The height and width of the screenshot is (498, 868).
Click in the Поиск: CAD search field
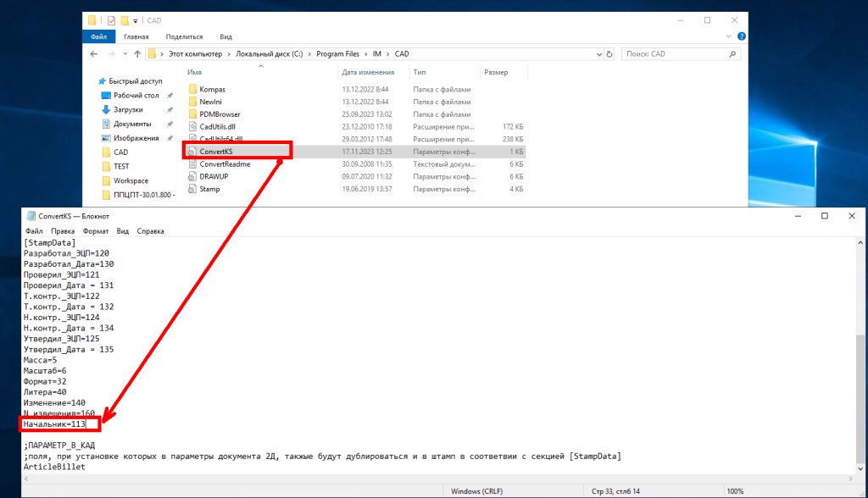(678, 54)
